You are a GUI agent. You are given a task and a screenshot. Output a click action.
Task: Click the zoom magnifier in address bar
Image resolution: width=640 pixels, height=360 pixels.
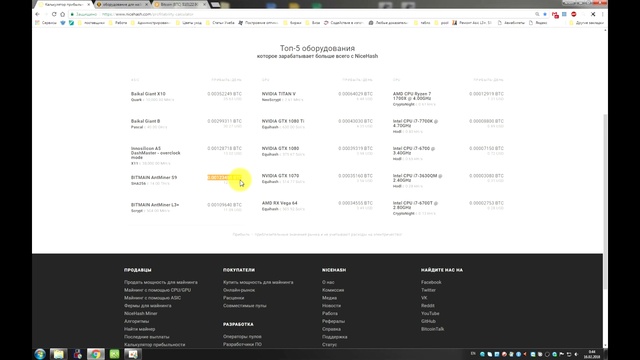point(537,14)
